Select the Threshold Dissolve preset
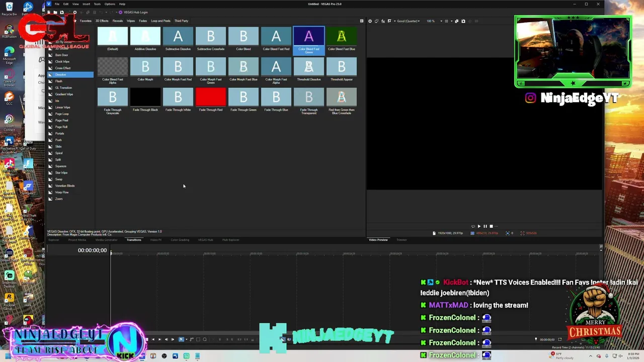Image resolution: width=644 pixels, height=362 pixels. 309,67
